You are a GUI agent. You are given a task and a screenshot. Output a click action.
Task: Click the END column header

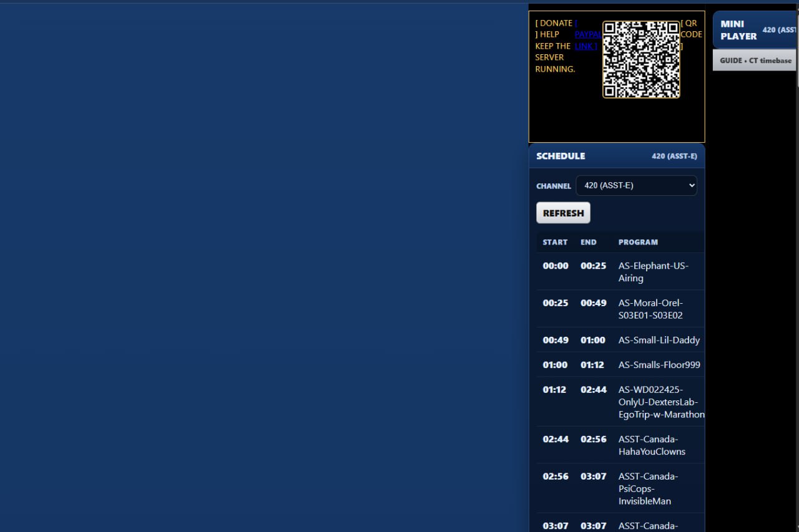[589, 242]
